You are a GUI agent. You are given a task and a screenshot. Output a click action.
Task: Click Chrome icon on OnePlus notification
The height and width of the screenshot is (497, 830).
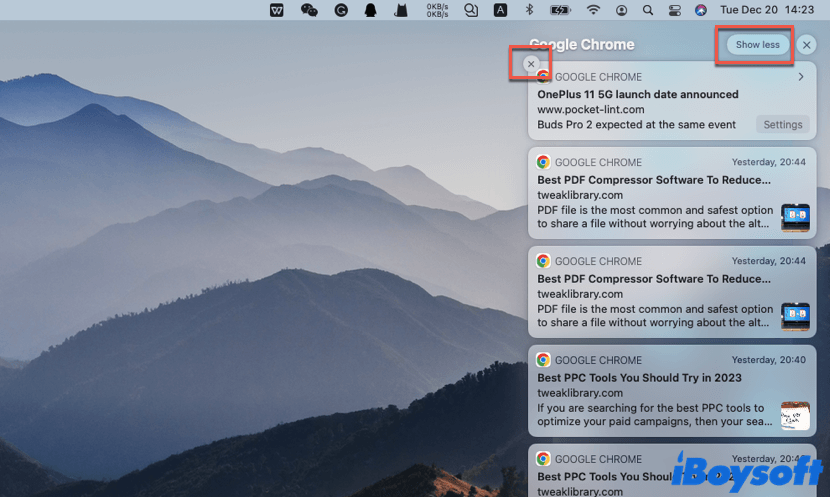coord(543,77)
